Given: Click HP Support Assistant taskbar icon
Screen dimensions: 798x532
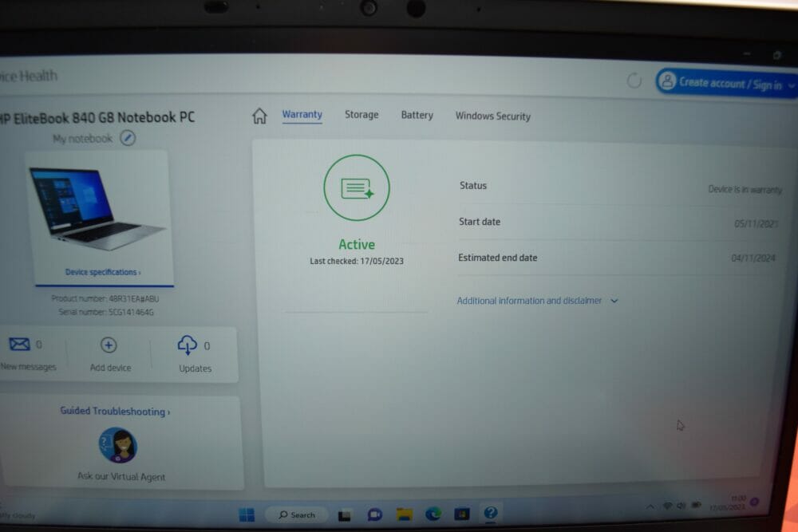Looking at the screenshot, I should click(x=491, y=513).
